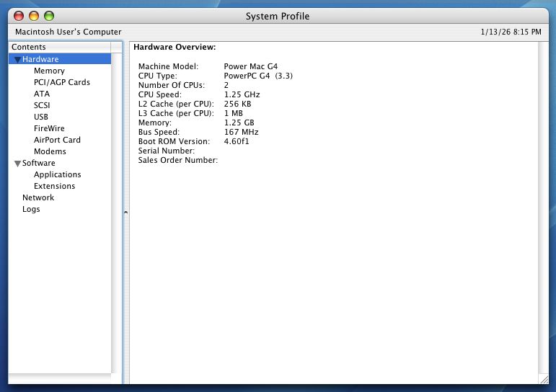Viewport: 556px width, 392px height.
Task: Click the Contents column header
Action: [60, 47]
